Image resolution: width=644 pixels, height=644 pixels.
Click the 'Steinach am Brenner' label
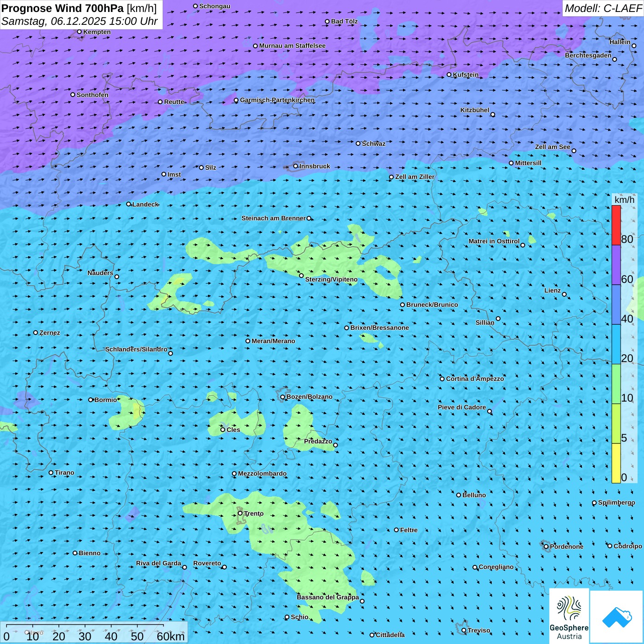(273, 218)
